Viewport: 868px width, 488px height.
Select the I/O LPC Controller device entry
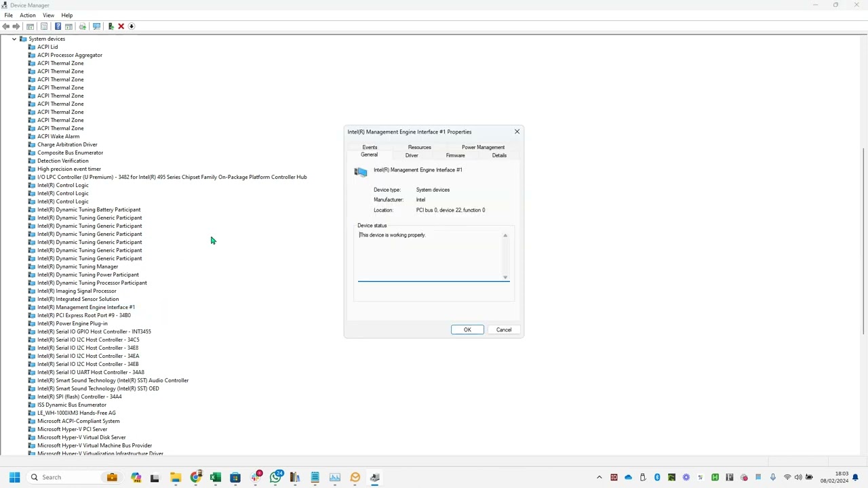[172, 177]
